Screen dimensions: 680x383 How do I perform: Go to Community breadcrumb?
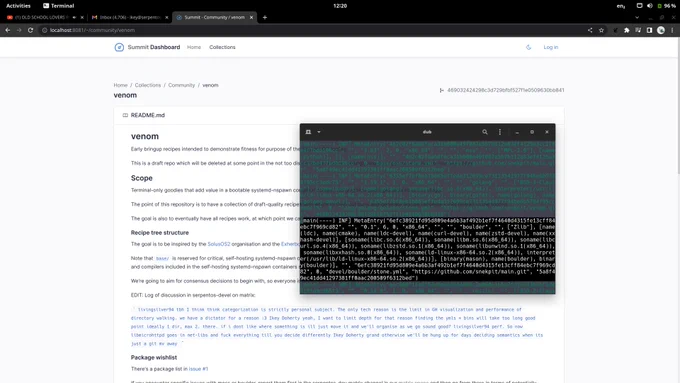click(181, 85)
